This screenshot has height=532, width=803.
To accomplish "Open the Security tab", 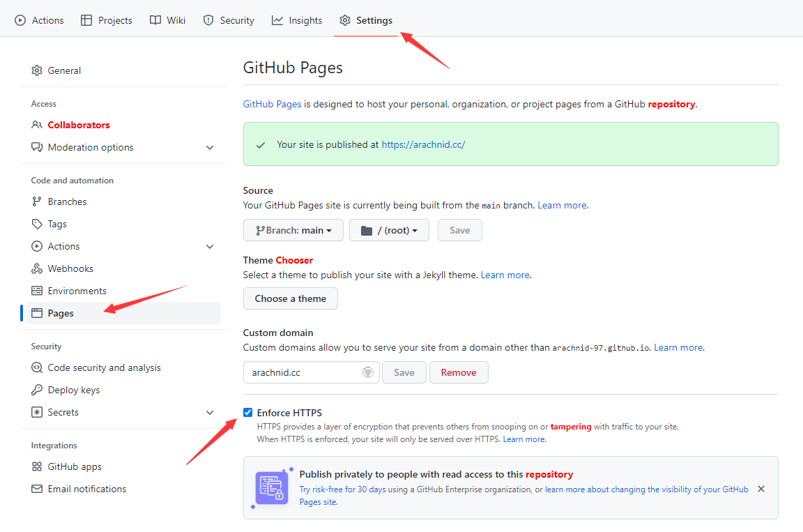I will (229, 20).
